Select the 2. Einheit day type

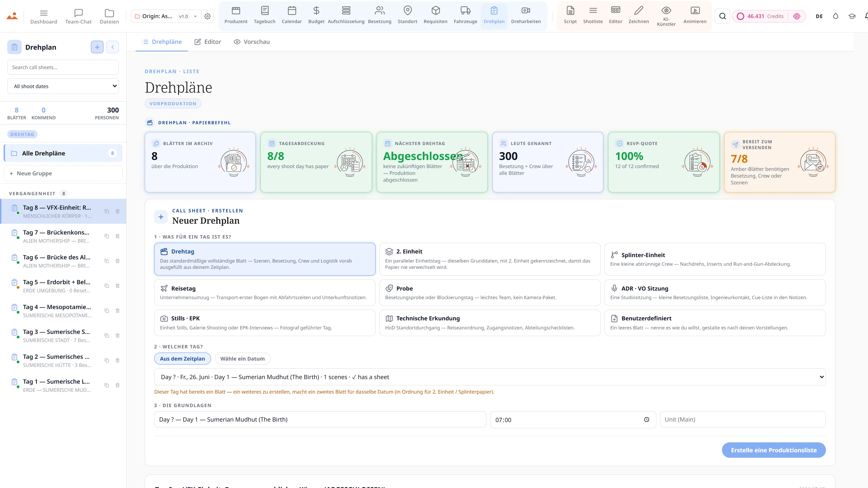[490, 259]
